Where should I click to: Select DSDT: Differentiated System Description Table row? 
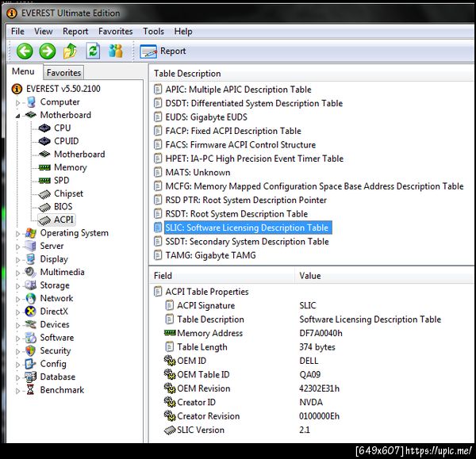coord(248,103)
